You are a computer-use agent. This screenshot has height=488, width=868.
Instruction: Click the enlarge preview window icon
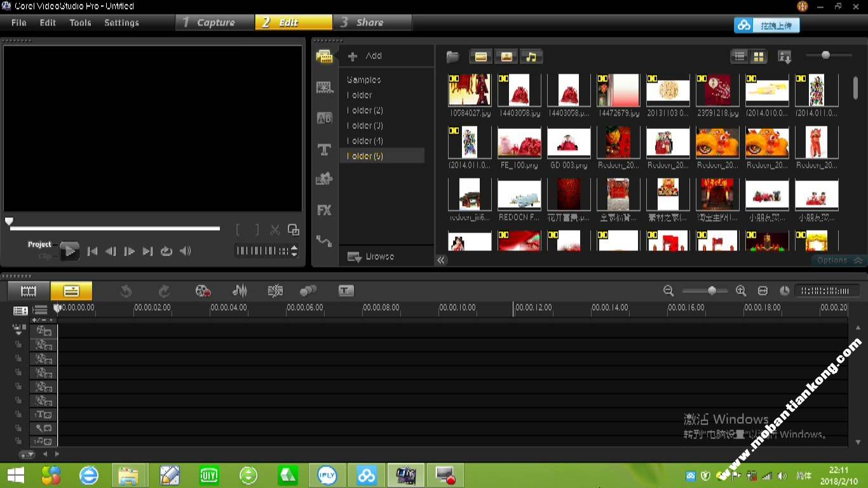click(294, 229)
